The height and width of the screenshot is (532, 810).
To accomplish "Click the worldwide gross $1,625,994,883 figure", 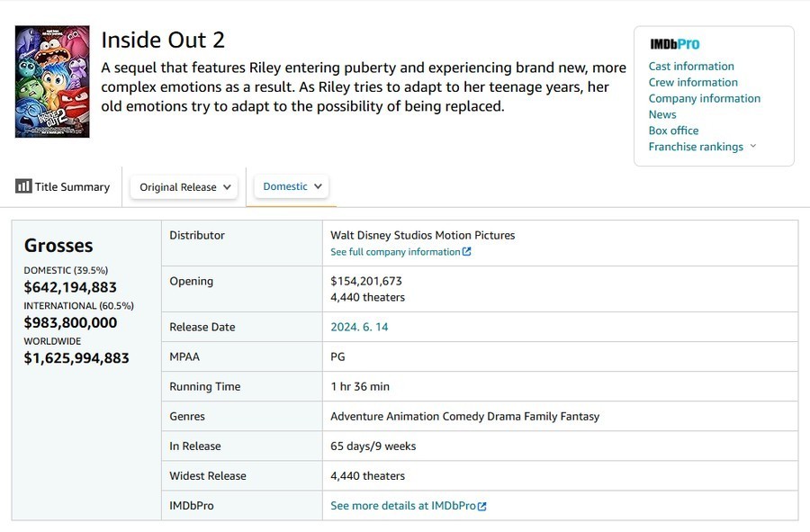I will point(76,358).
